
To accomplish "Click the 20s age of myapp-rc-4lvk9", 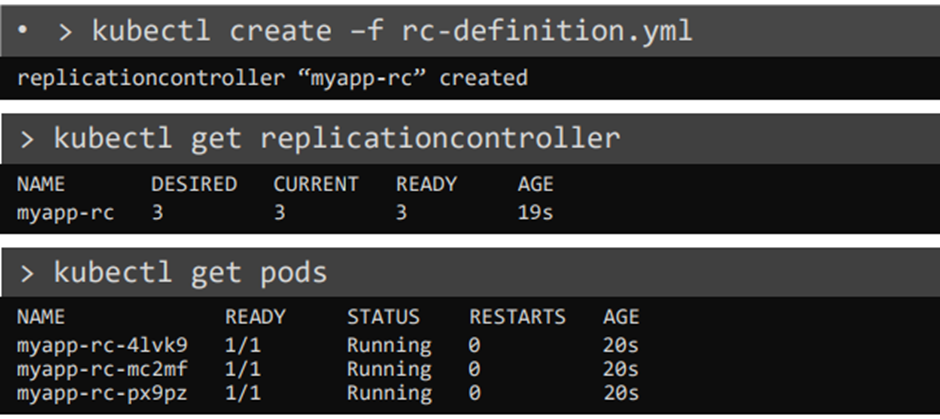I will pos(621,345).
